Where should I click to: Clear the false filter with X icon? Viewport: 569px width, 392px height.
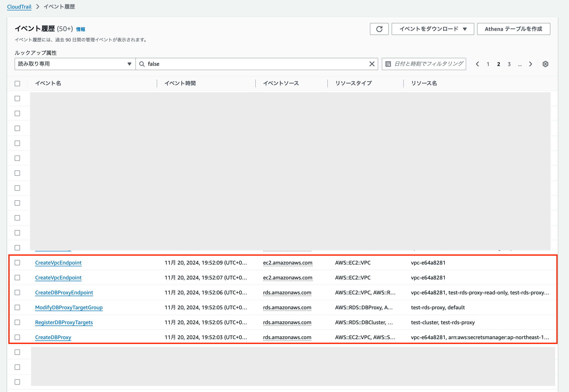coord(372,64)
